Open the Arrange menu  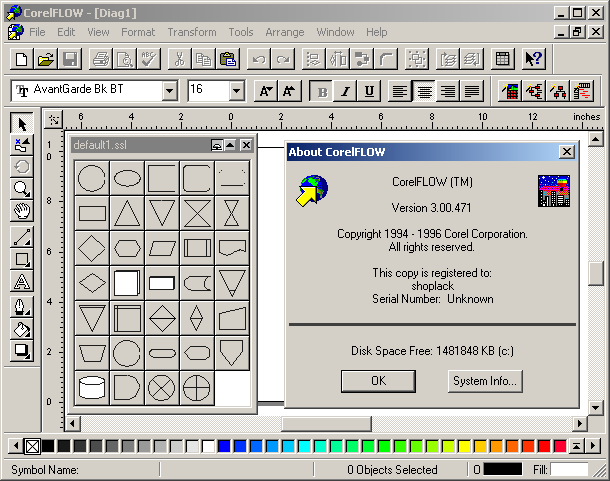tap(285, 32)
